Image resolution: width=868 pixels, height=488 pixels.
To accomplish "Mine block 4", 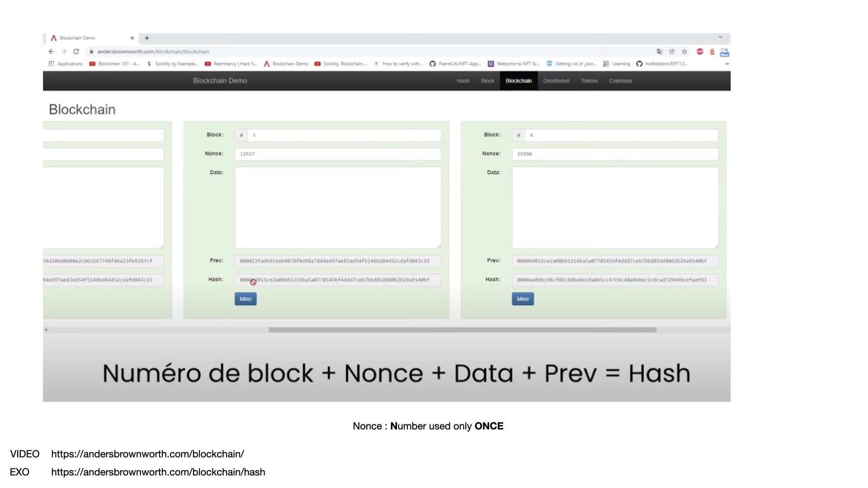I will pos(523,299).
